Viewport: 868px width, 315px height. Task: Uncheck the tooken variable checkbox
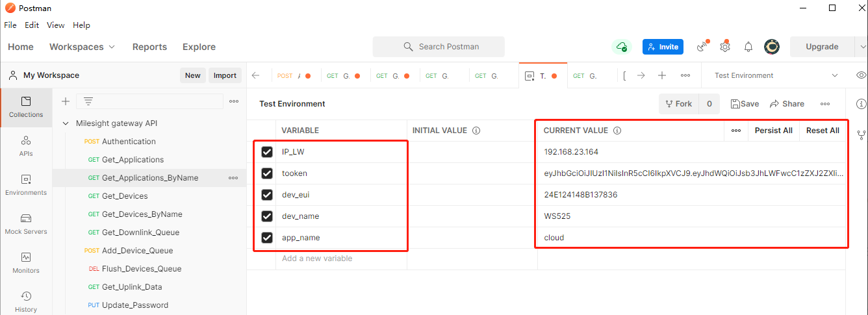(267, 173)
